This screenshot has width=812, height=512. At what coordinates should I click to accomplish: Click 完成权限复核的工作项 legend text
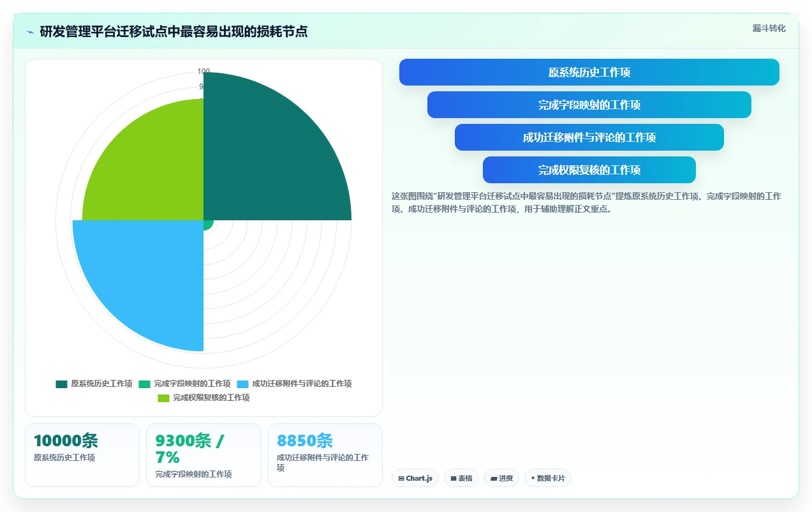tap(211, 398)
